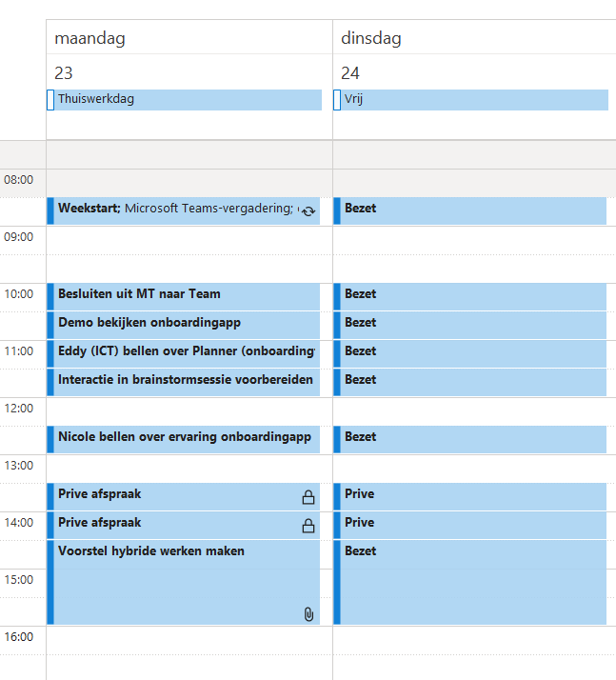Select Demo bekijken onboardingapp appointment
Viewport: 616px width, 680px height.
(x=184, y=326)
